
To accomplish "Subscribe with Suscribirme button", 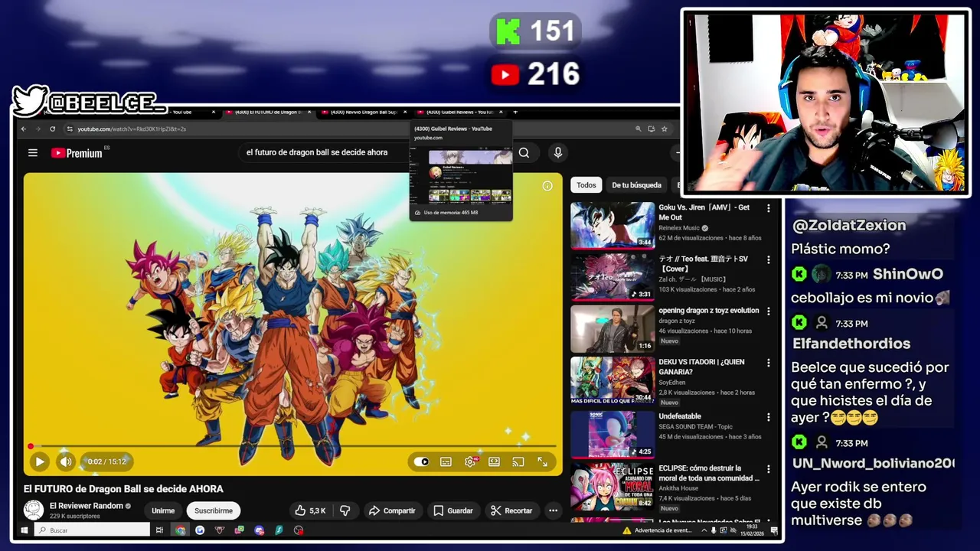I will (214, 510).
